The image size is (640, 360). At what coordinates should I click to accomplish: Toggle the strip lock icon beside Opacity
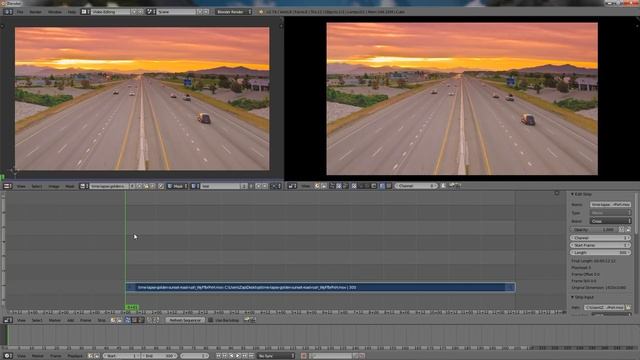(628, 230)
